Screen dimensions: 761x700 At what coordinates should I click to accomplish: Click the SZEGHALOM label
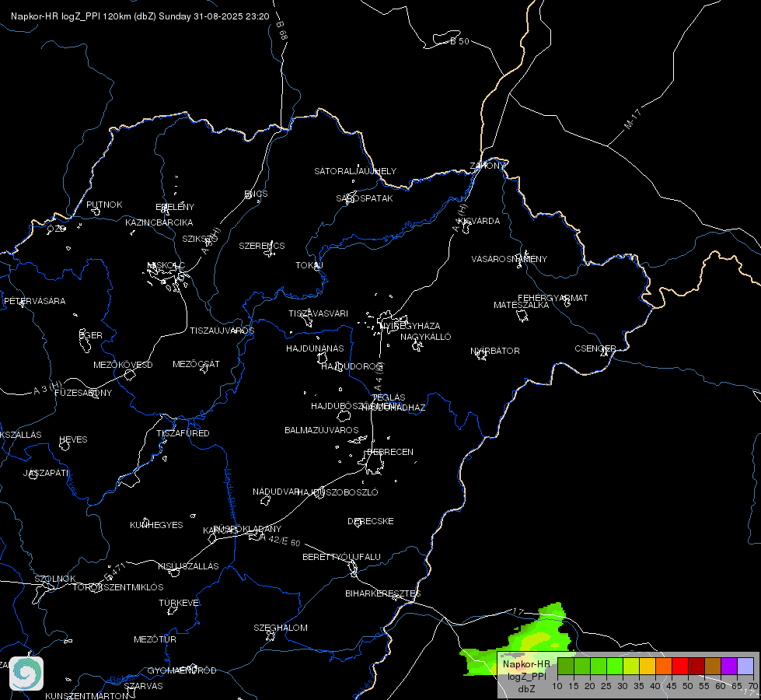[x=281, y=628]
